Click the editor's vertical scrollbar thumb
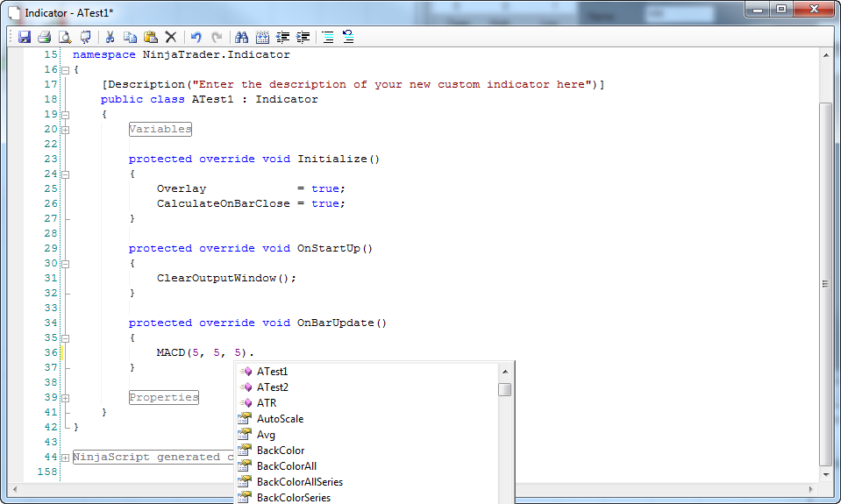The width and height of the screenshot is (841, 504). pos(826,284)
